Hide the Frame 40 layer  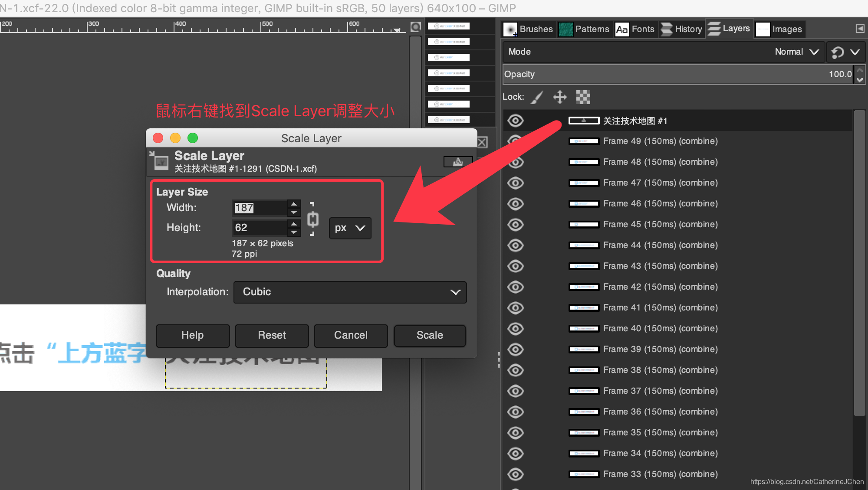pyautogui.click(x=515, y=329)
